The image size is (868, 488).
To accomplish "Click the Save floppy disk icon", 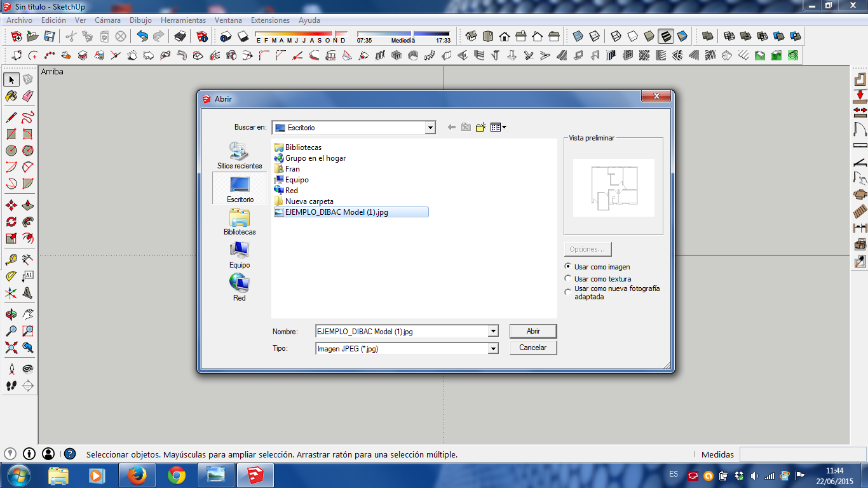I will click(50, 36).
